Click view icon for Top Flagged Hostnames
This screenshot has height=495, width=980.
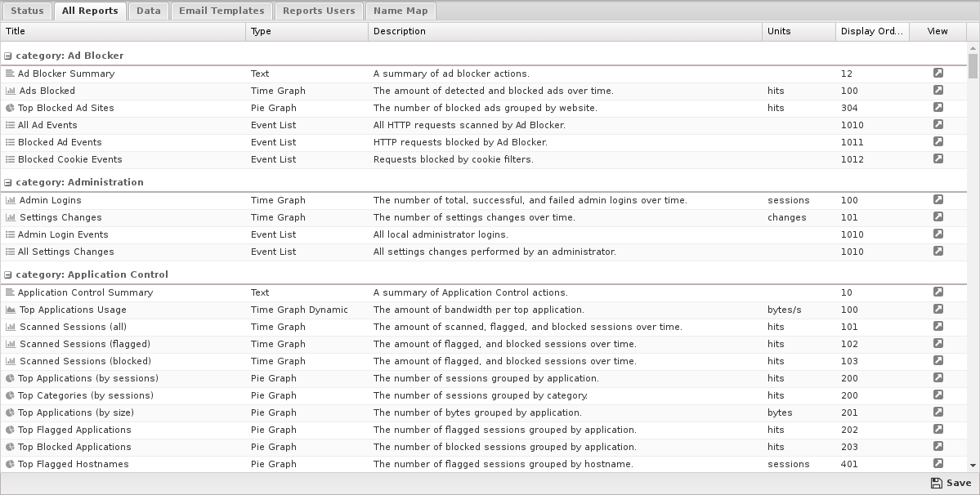point(937,464)
